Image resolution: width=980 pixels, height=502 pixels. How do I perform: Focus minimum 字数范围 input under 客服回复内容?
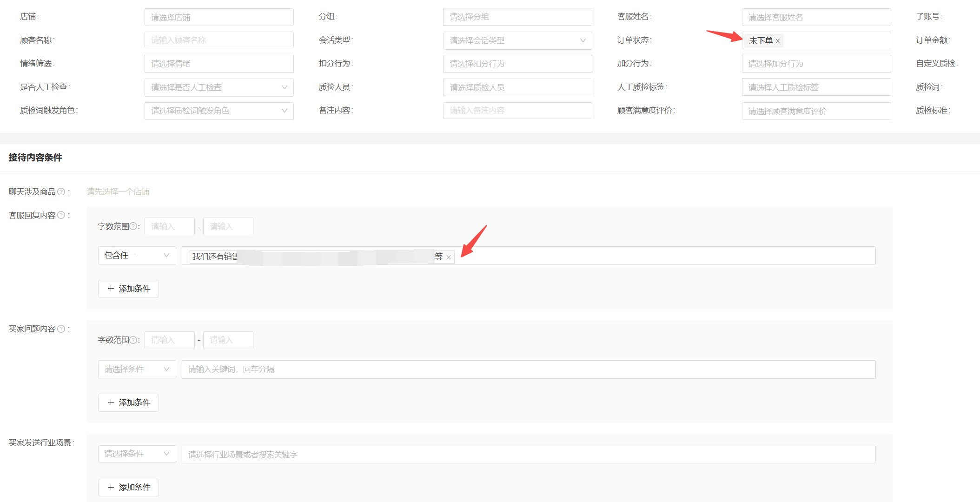coord(170,226)
